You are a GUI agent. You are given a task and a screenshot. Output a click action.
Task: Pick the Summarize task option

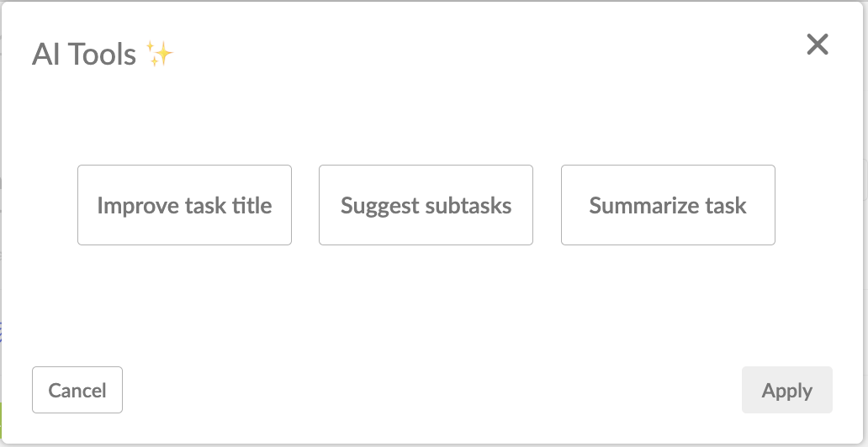point(668,205)
